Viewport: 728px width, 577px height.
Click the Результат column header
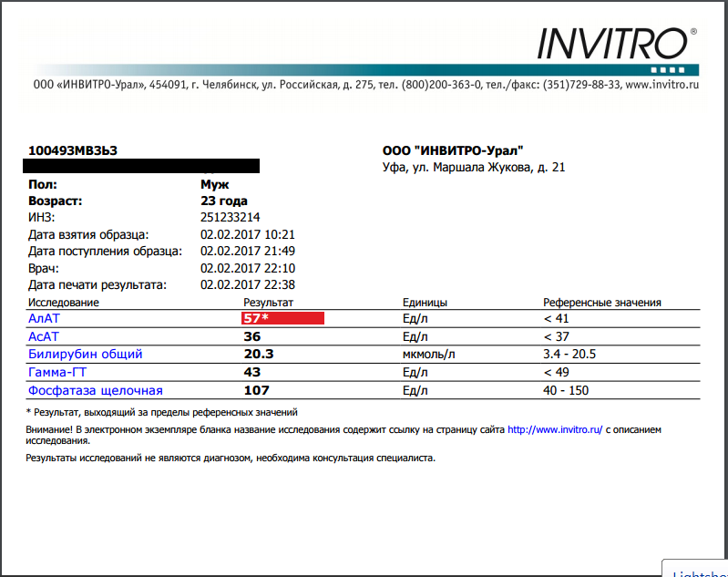pos(269,302)
